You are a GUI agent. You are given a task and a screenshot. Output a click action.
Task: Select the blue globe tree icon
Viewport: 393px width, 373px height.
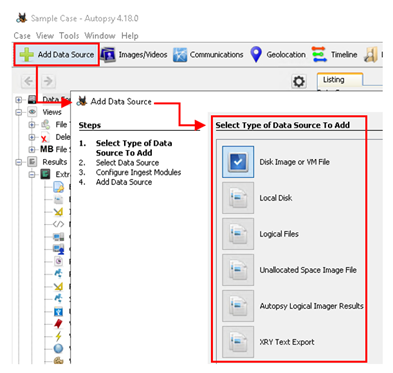click(x=58, y=349)
